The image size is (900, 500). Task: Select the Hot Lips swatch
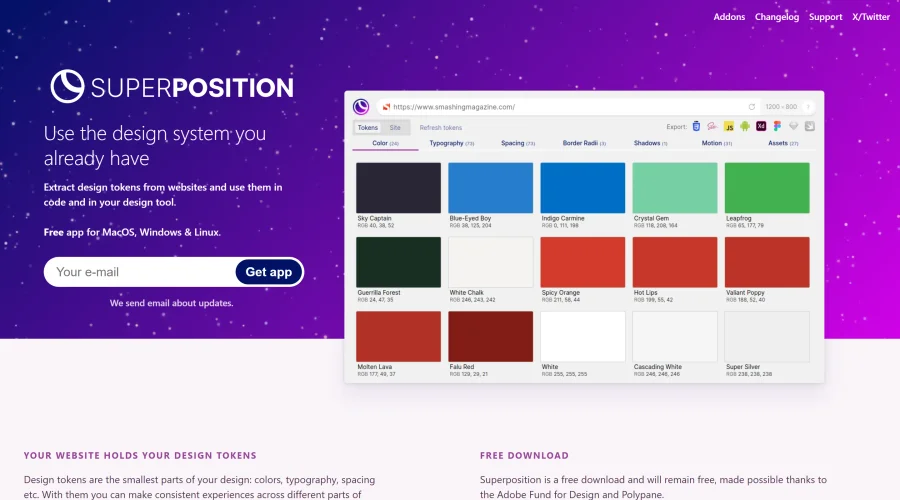click(675, 262)
